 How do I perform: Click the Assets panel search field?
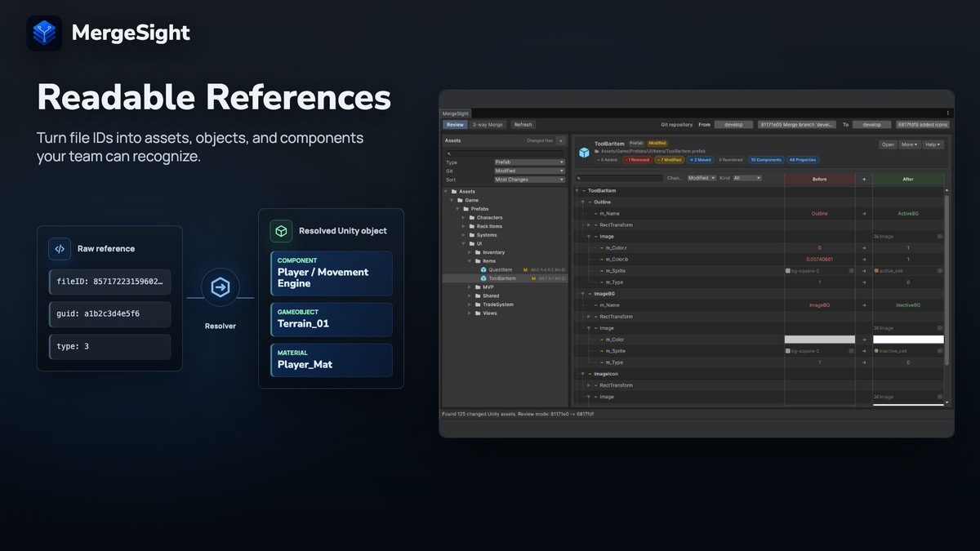point(505,153)
